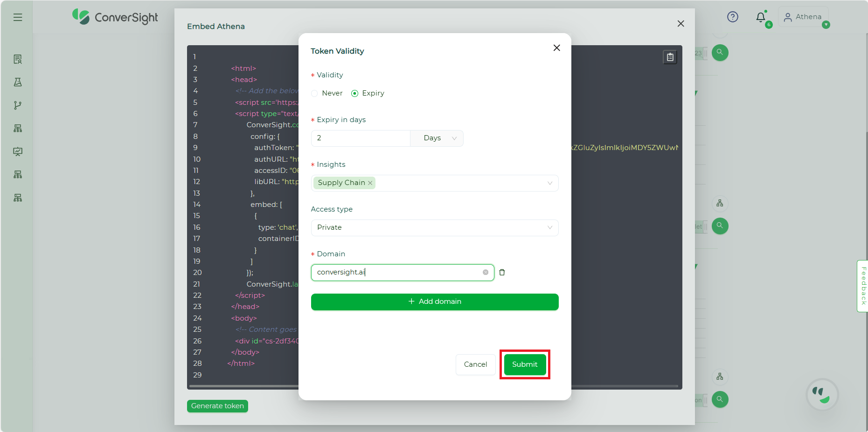Viewport: 868px width, 432px height.
Task: Open the Days unit dropdown
Action: (437, 138)
